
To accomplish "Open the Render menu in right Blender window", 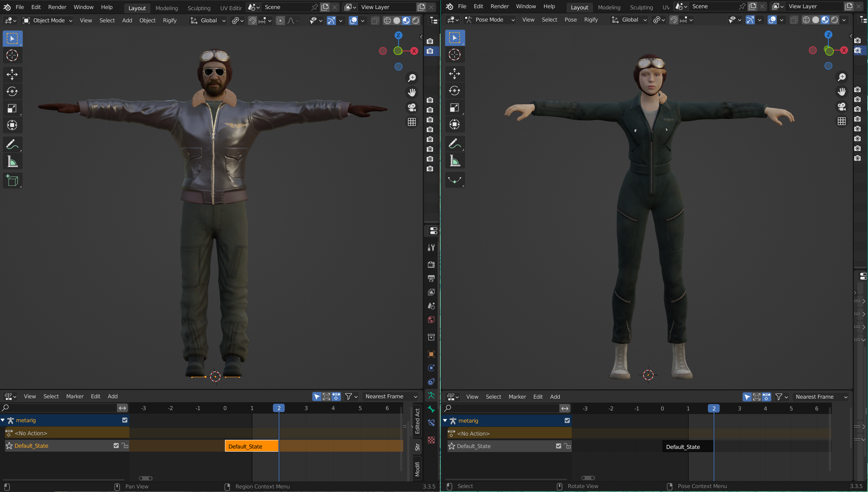I will coord(500,6).
